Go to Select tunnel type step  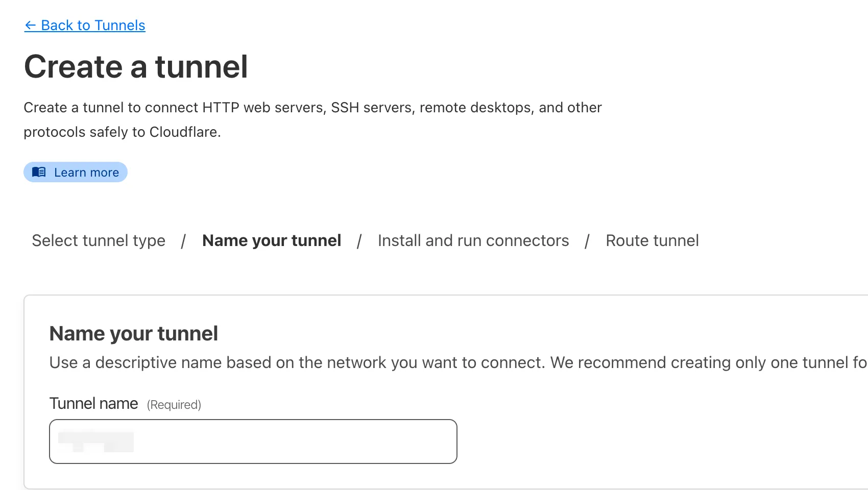coord(99,240)
